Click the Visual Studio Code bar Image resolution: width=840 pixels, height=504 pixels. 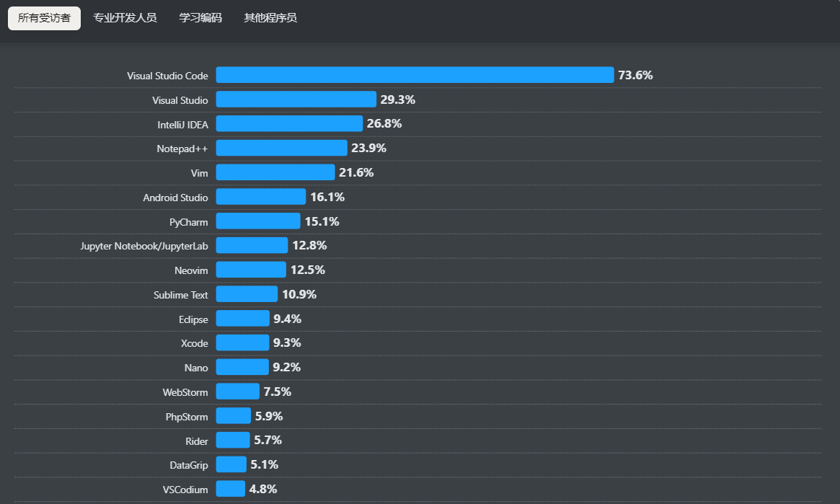tap(415, 75)
